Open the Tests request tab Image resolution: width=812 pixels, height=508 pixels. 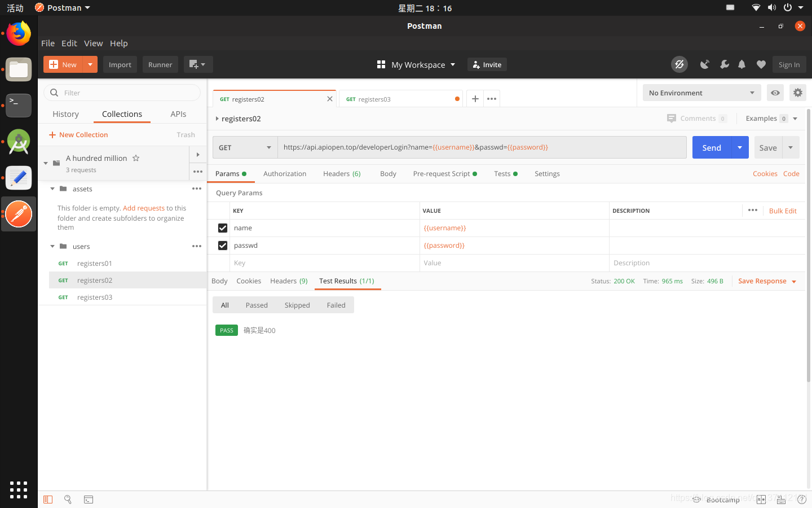pos(506,174)
